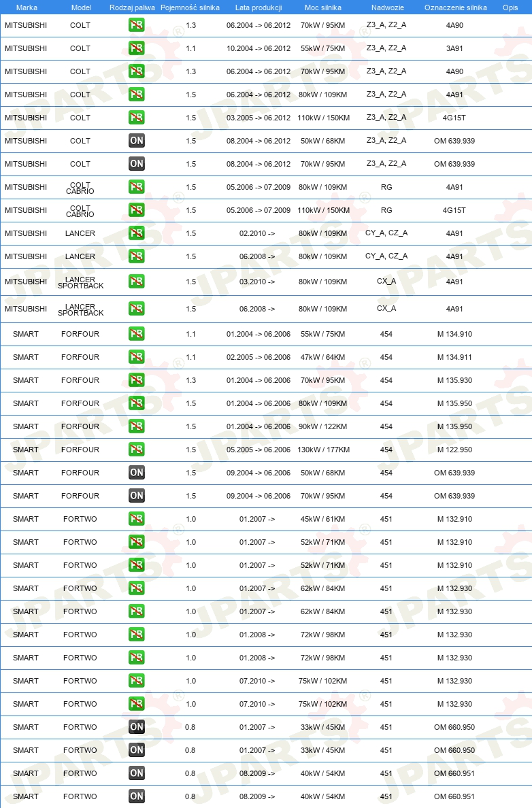Select the engine code M 135.930
Image resolution: width=532 pixels, height=808 pixels.
[454, 380]
